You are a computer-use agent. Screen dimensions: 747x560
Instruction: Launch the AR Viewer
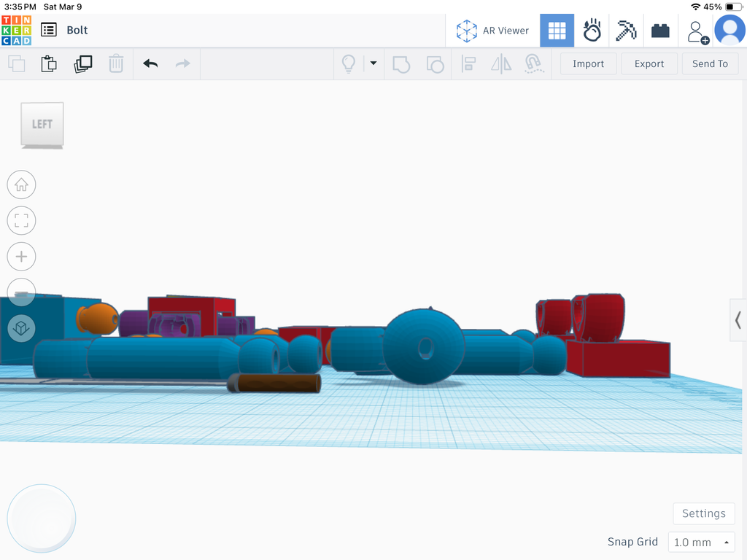pos(492,31)
